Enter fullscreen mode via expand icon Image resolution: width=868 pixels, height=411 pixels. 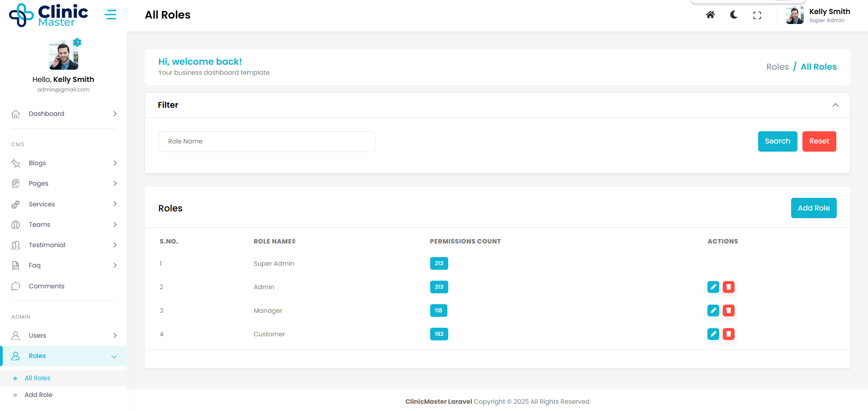tap(757, 15)
